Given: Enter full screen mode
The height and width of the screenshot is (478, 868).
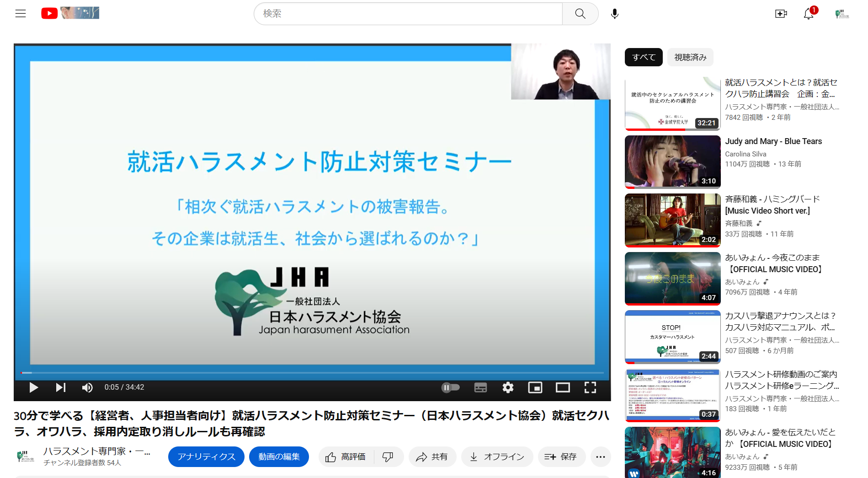Looking at the screenshot, I should coord(590,387).
